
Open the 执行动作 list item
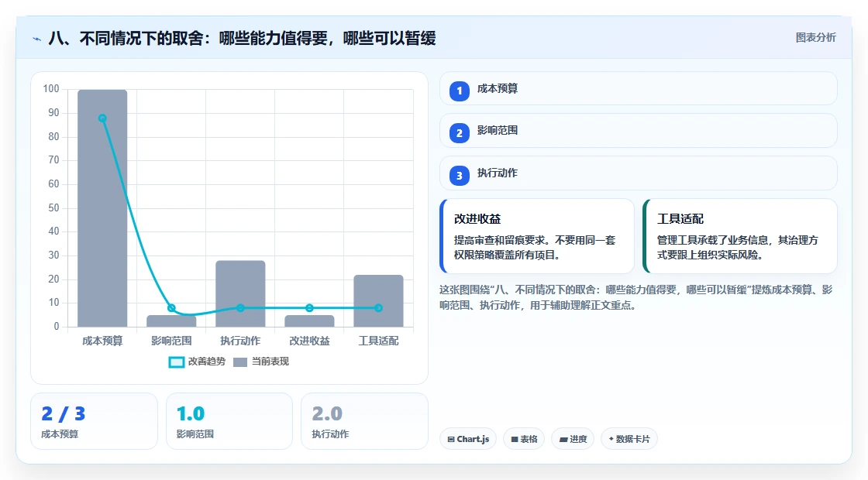[x=639, y=173]
